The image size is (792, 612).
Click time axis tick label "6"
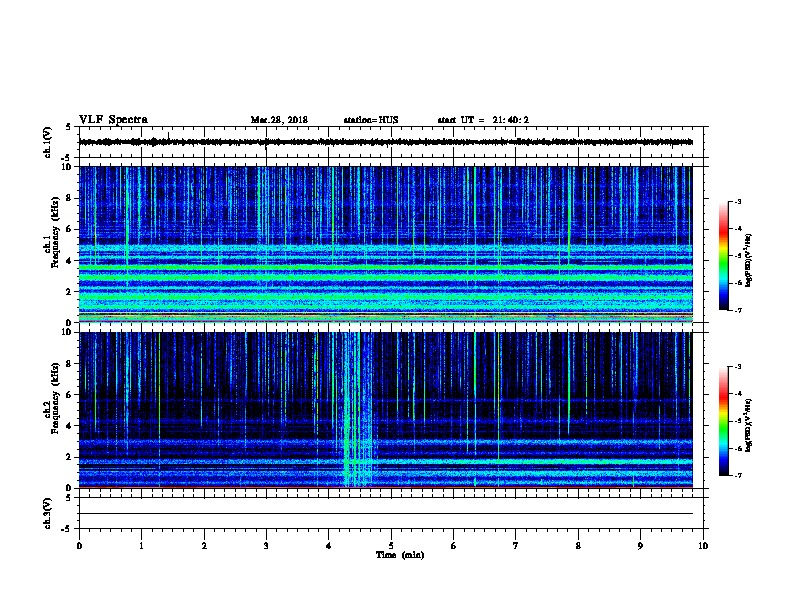(454, 546)
